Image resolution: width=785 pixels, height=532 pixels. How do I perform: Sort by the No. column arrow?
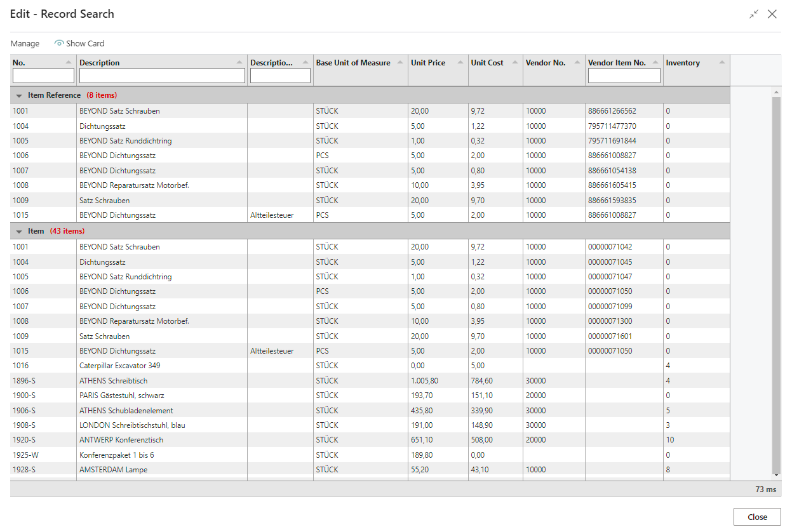point(69,62)
